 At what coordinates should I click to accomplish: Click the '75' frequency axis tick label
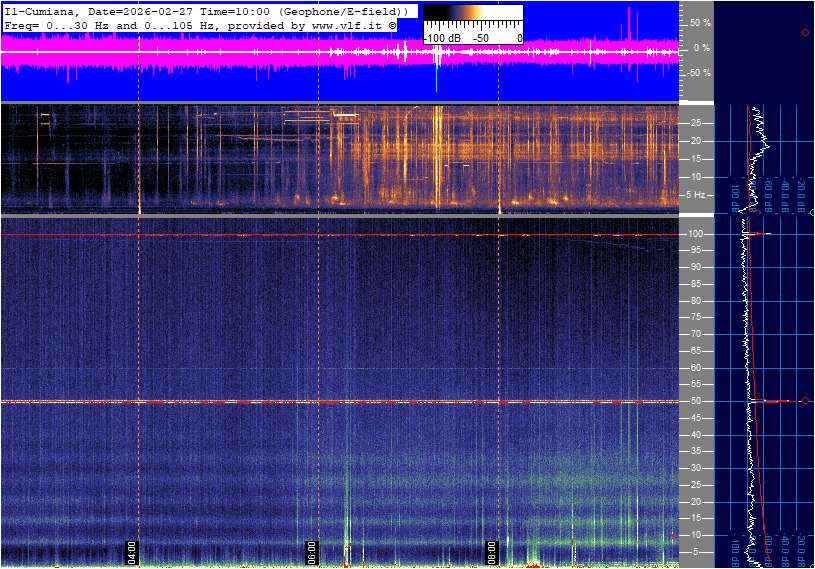coord(695,317)
